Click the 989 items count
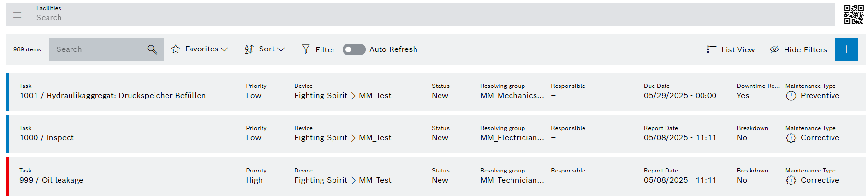Image resolution: width=868 pixels, height=196 pixels. pos(27,49)
